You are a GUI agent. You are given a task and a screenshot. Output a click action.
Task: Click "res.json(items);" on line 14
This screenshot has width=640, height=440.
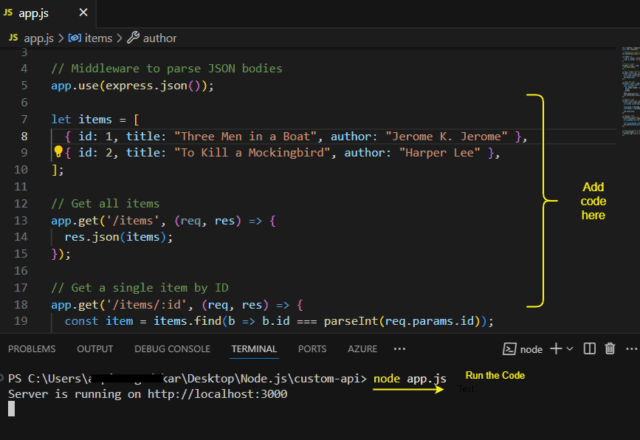119,237
